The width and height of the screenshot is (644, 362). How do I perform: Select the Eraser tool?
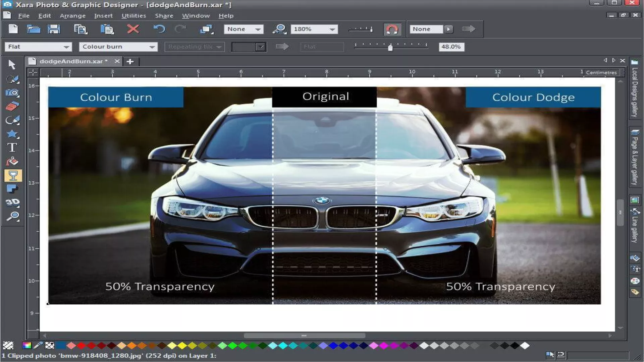tap(12, 106)
